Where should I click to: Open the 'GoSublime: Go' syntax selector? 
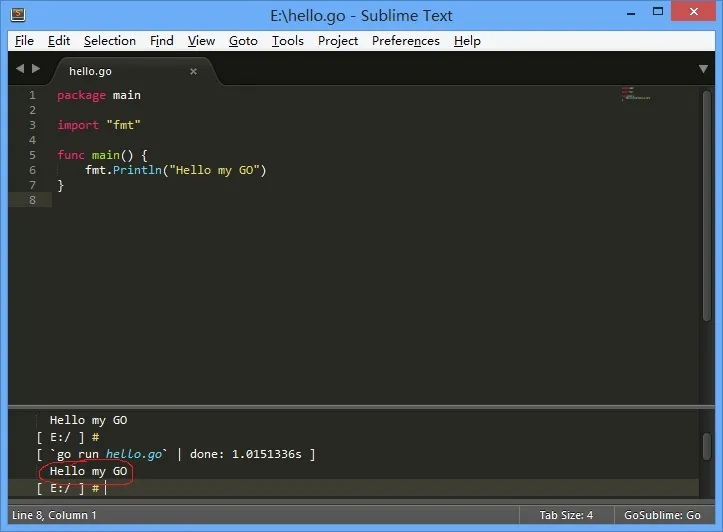pos(662,515)
